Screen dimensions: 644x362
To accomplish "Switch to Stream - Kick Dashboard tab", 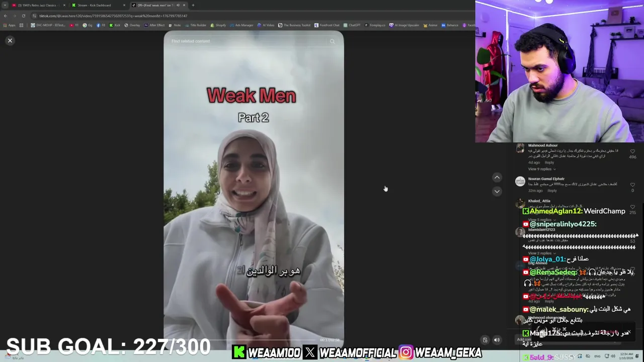I will (98, 5).
